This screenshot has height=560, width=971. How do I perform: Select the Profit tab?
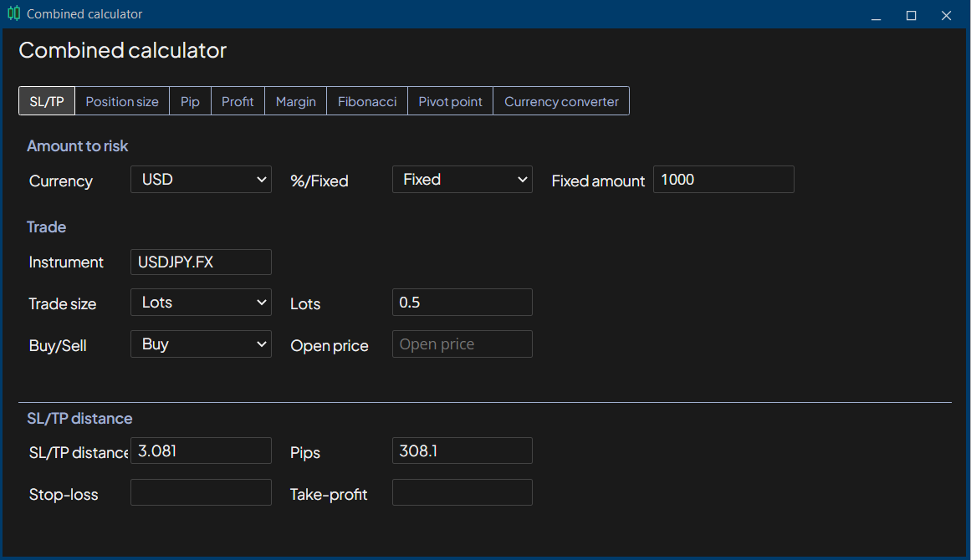point(238,100)
